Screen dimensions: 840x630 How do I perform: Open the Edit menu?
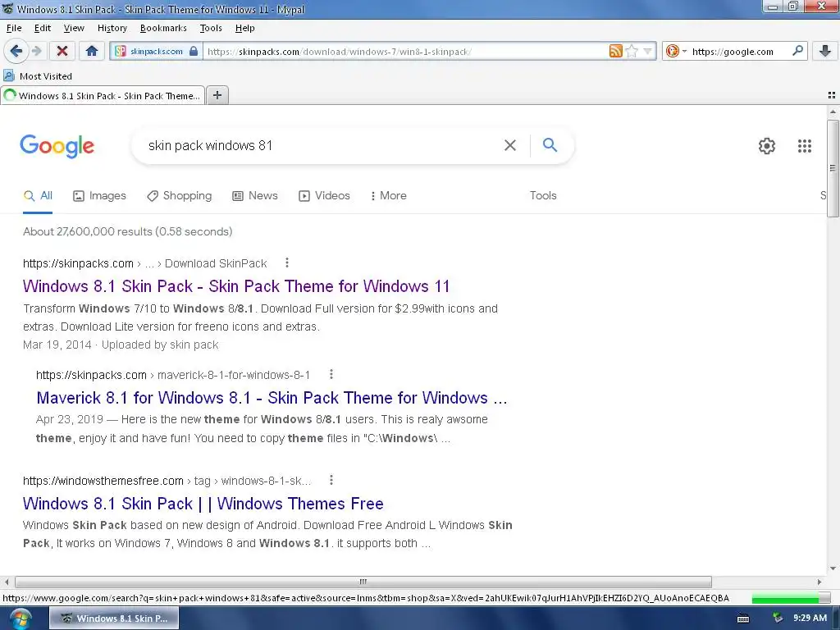[x=43, y=28]
